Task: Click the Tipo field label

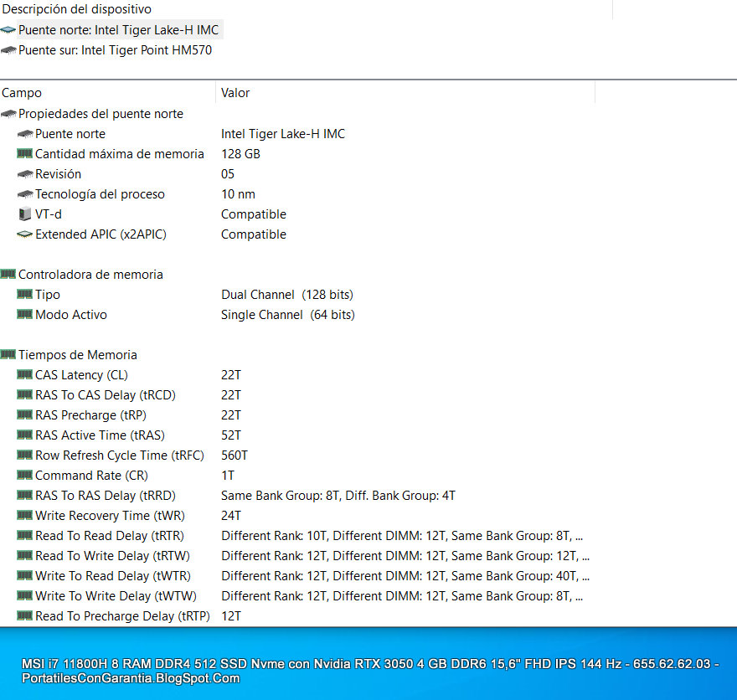Action: pos(48,295)
